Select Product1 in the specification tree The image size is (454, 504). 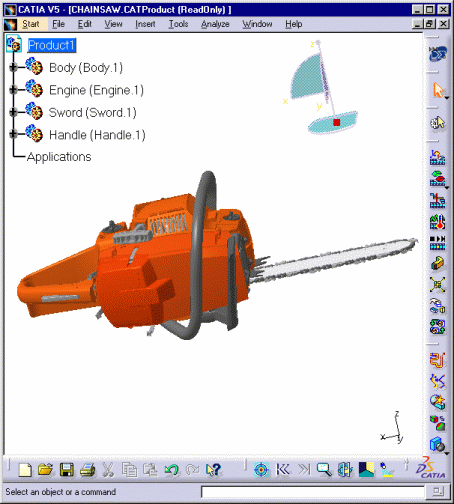(52, 45)
